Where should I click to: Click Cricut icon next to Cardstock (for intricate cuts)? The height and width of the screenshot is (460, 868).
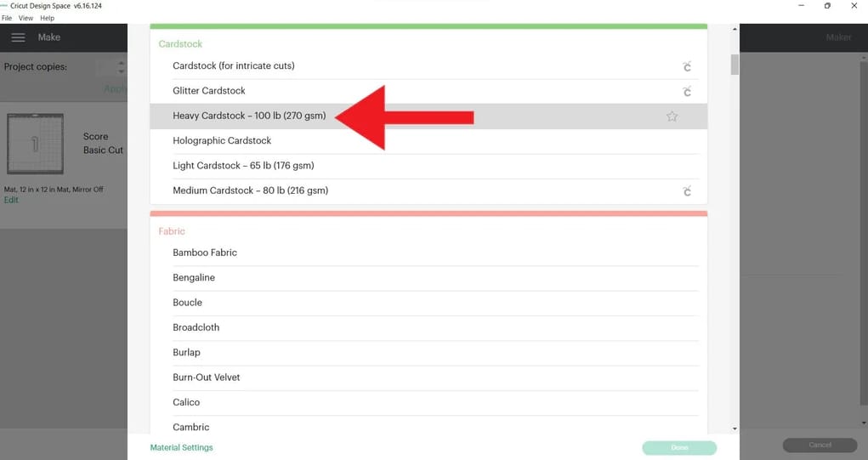click(x=686, y=66)
